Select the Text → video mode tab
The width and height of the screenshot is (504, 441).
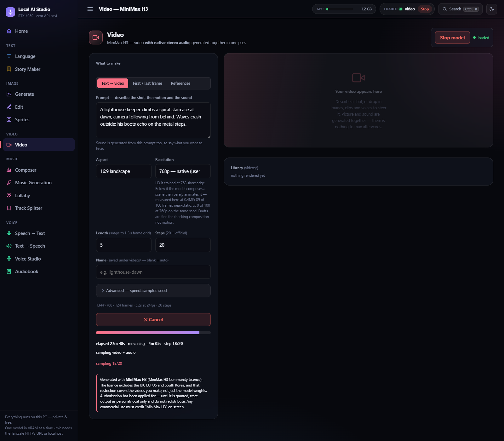(113, 83)
